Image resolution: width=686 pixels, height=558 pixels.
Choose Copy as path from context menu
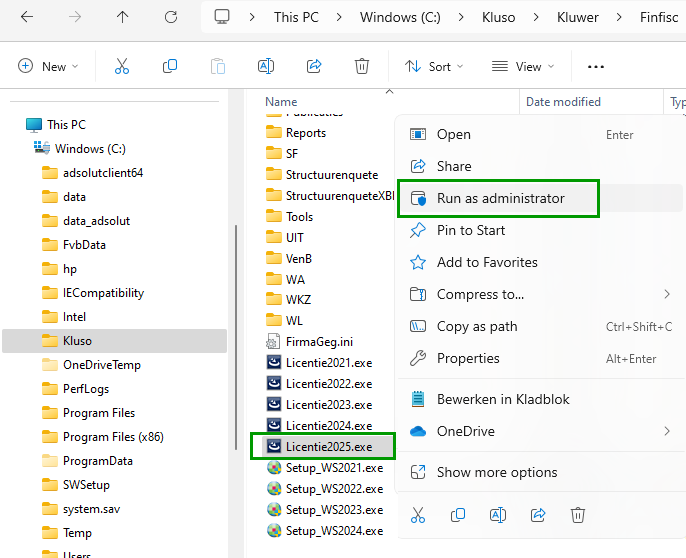[x=477, y=326]
